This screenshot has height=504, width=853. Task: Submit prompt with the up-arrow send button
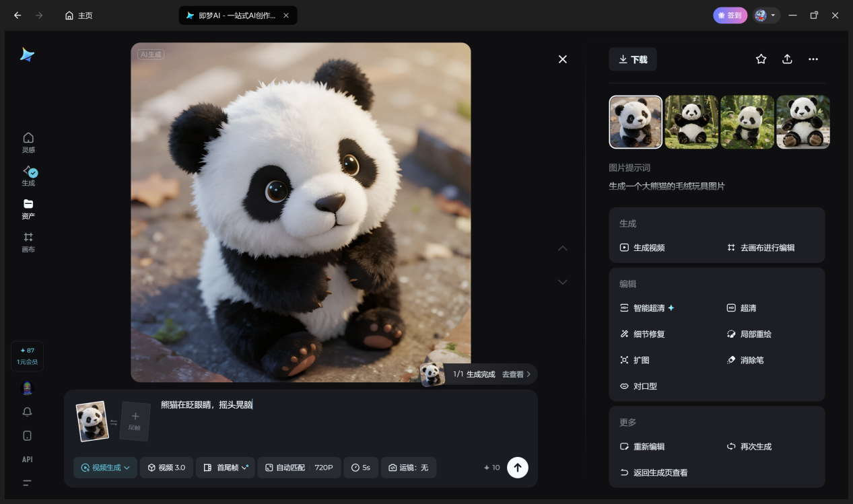517,467
